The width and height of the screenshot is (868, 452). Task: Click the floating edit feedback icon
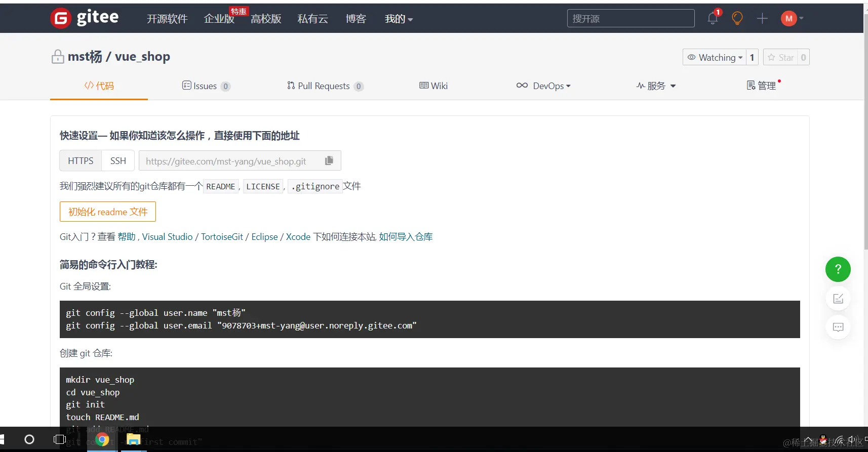838,299
